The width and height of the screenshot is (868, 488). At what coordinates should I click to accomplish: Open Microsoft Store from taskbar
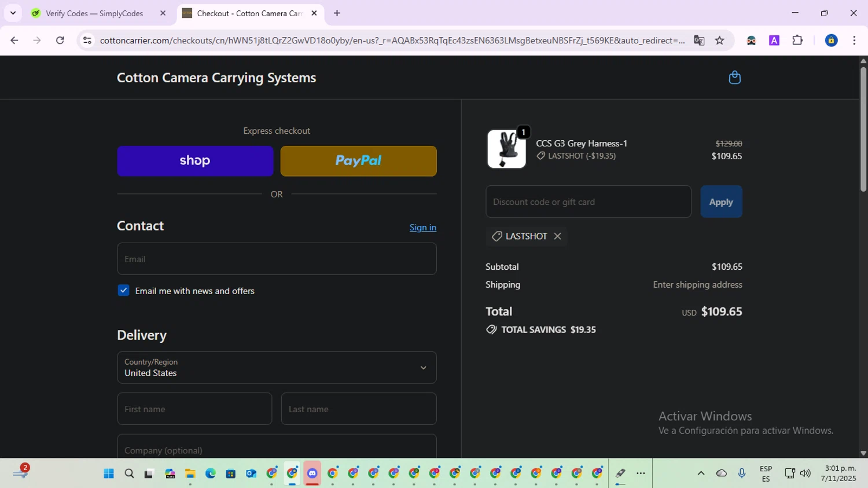tap(230, 474)
